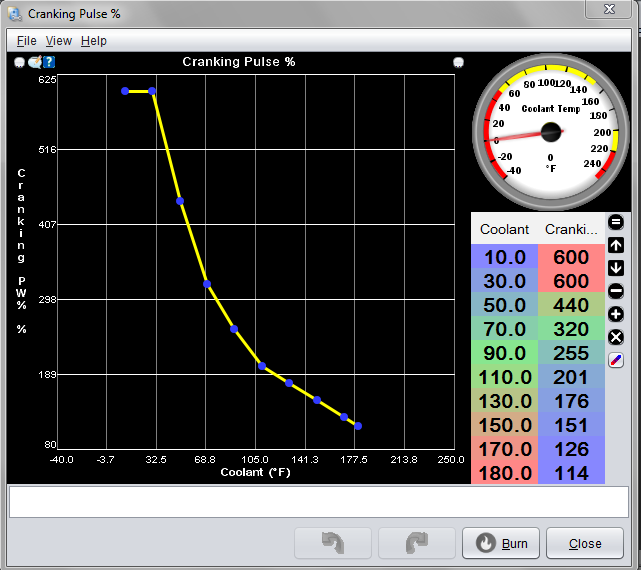Click the bubble icon at graph top-right
The image size is (641, 570).
click(x=458, y=62)
